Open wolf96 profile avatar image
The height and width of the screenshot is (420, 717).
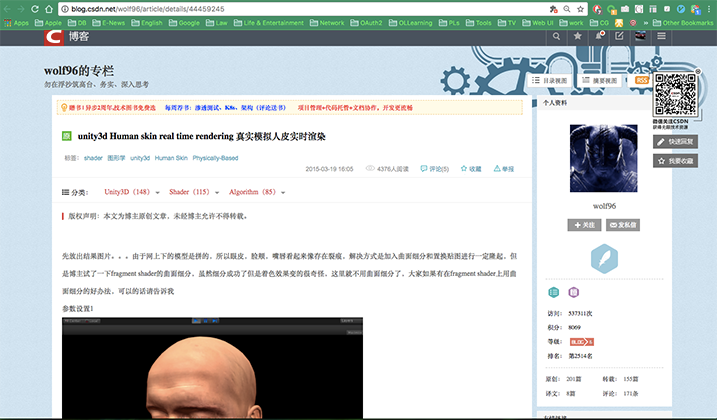[604, 158]
